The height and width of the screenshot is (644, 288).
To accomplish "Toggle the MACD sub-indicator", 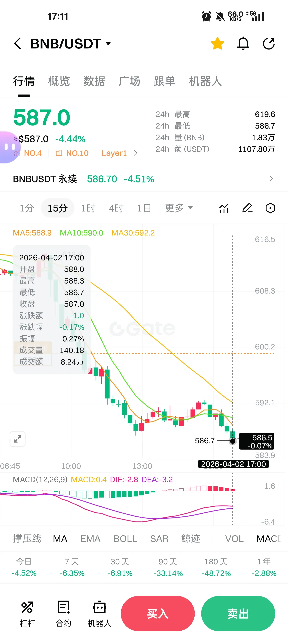I will coord(269,538).
